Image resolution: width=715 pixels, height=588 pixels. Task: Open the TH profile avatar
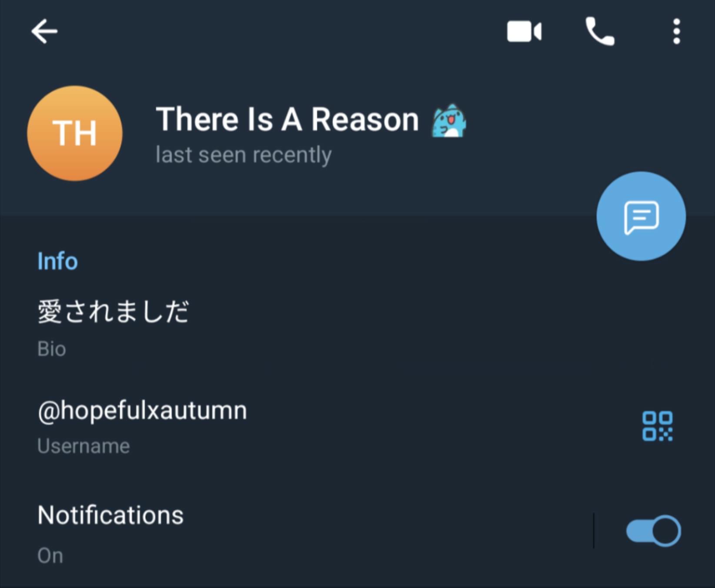tap(75, 133)
